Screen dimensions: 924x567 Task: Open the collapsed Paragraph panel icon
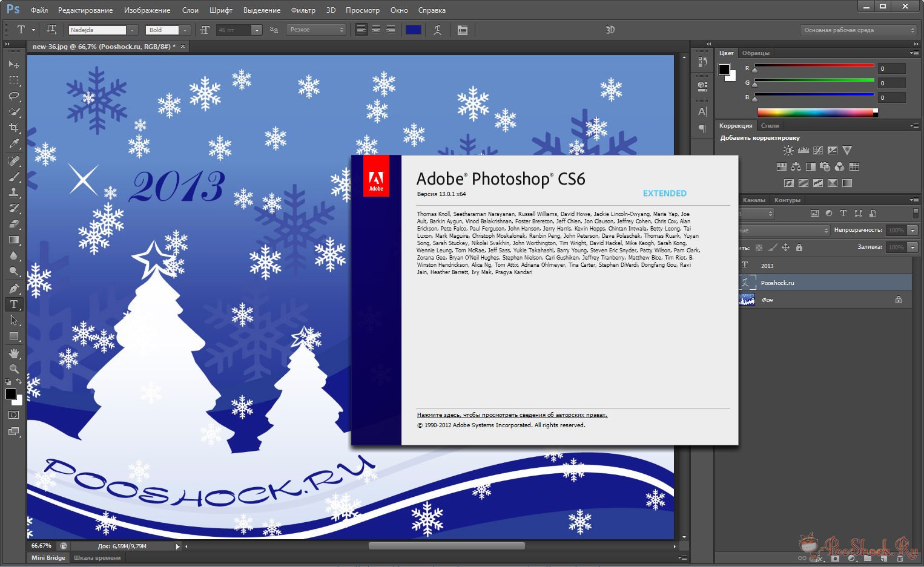(702, 128)
